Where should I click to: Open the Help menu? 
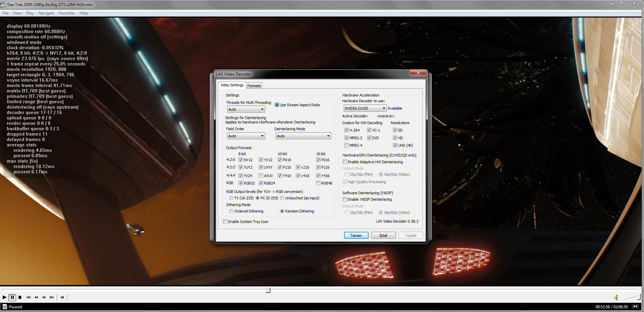click(84, 13)
